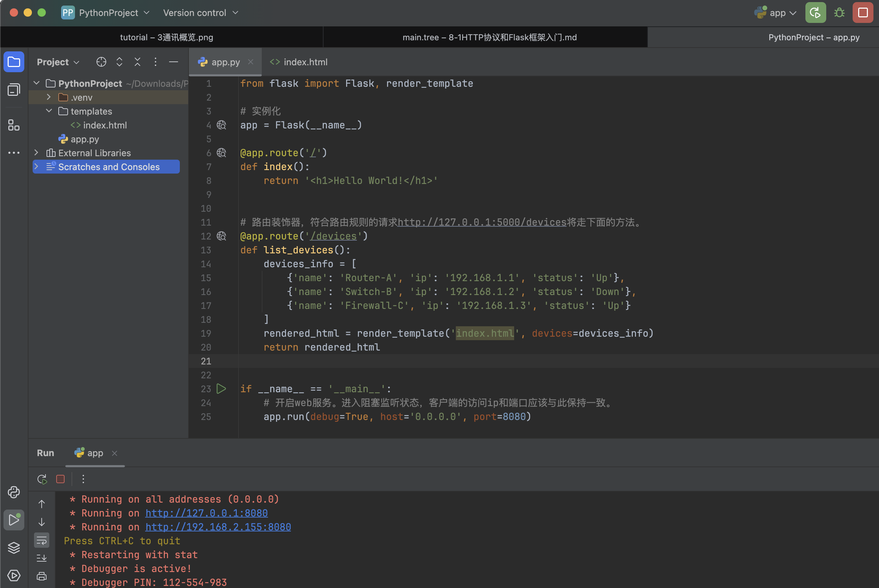Toggle scroll to end in the Run console
The width and height of the screenshot is (879, 588).
point(42,558)
